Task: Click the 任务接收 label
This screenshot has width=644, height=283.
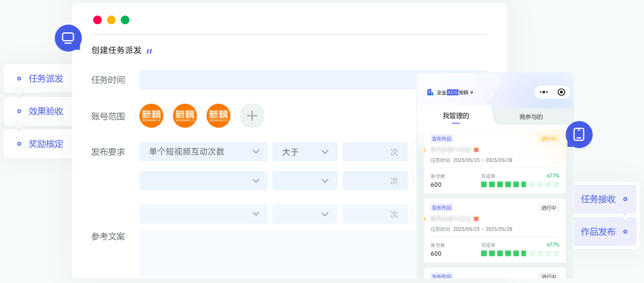Action: (598, 199)
